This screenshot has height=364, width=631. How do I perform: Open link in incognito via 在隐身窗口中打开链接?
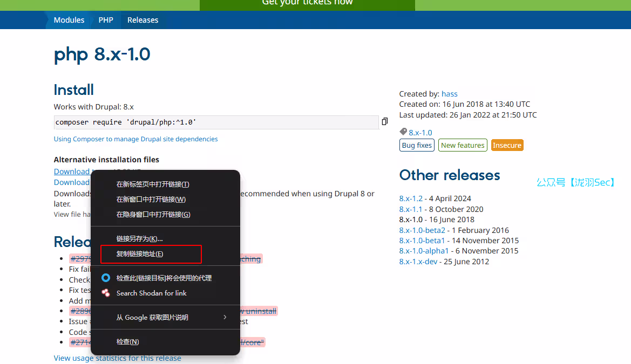point(153,215)
